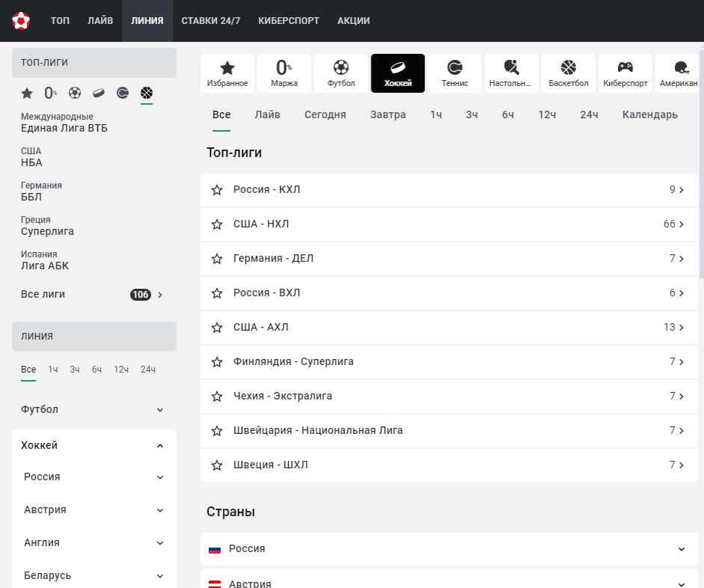
Task: Click the star icon in Топ-лиги sidebar
Action: click(x=27, y=94)
